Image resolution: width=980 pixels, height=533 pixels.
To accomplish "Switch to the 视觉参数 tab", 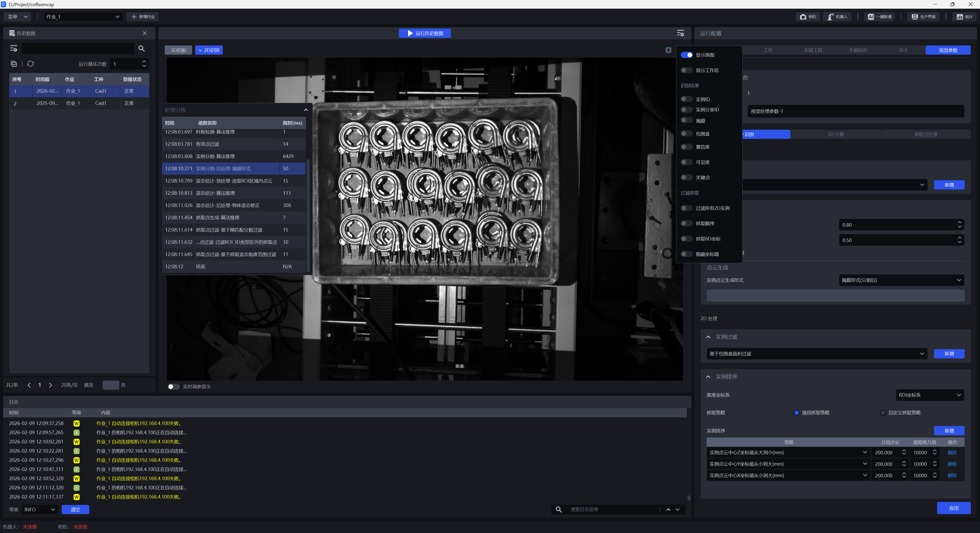I will point(948,50).
